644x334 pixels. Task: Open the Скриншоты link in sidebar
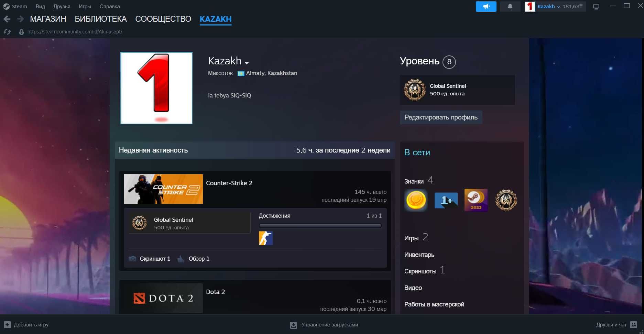click(x=420, y=271)
